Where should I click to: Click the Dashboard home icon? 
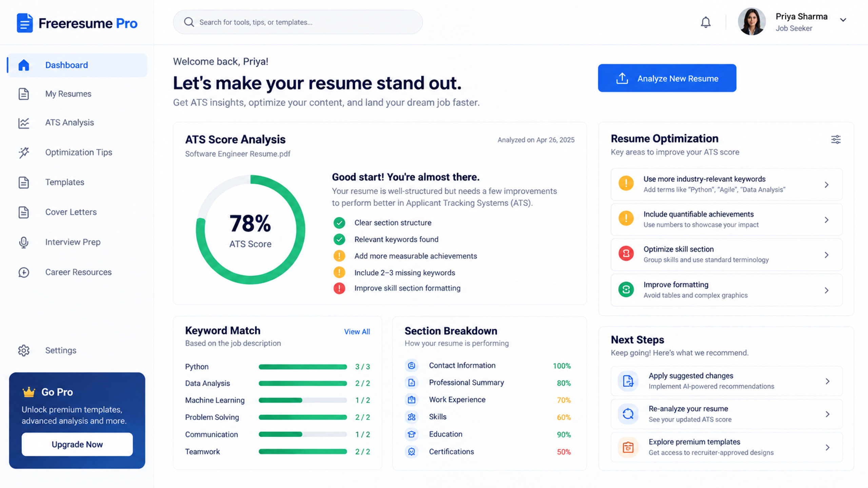tap(24, 65)
